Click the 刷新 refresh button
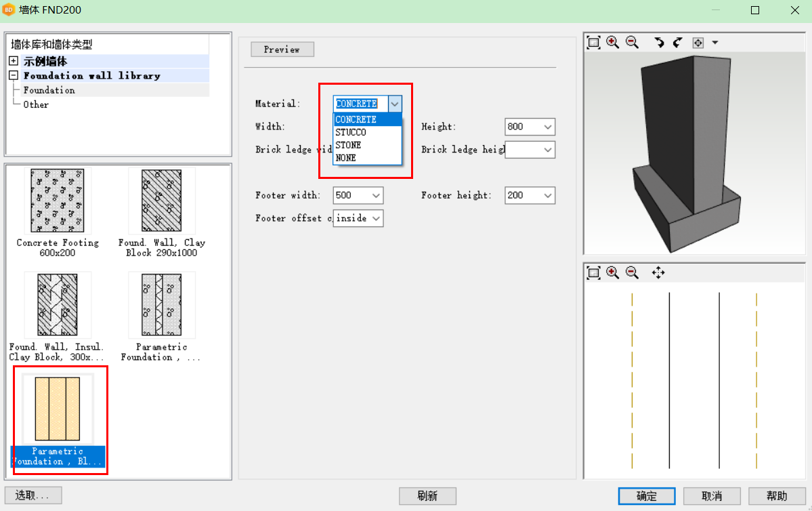Screen dimensions: 812x511 click(427, 496)
